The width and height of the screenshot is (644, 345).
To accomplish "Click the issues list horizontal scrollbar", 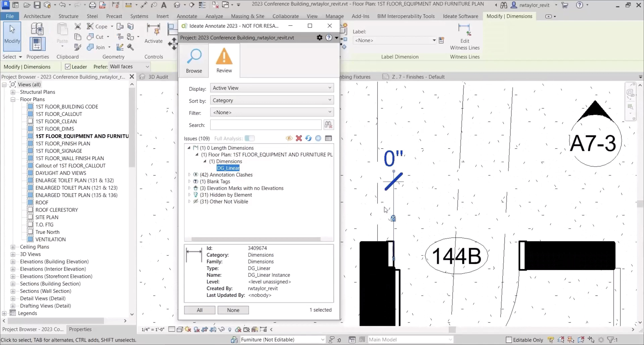I will point(256,239).
